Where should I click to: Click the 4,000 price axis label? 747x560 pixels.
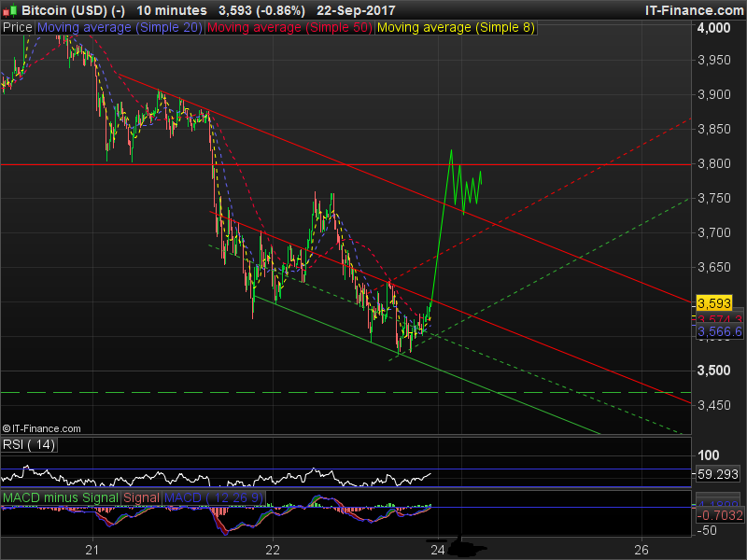[x=713, y=28]
